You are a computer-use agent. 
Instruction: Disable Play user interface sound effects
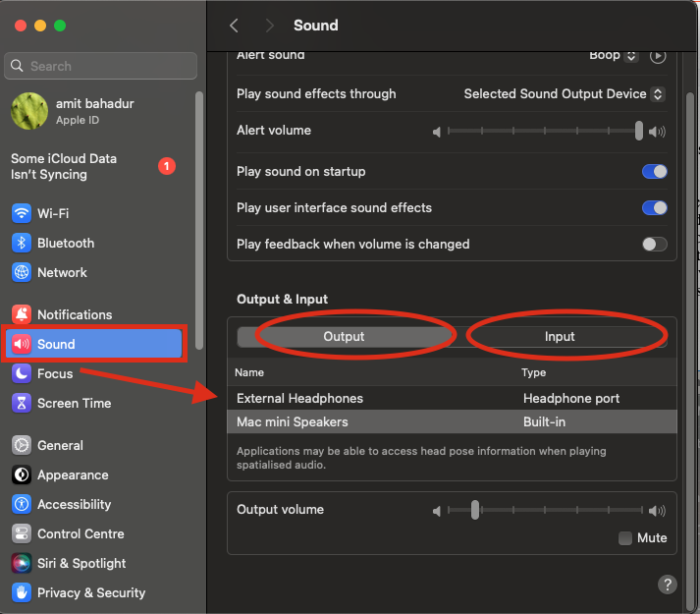coord(655,208)
